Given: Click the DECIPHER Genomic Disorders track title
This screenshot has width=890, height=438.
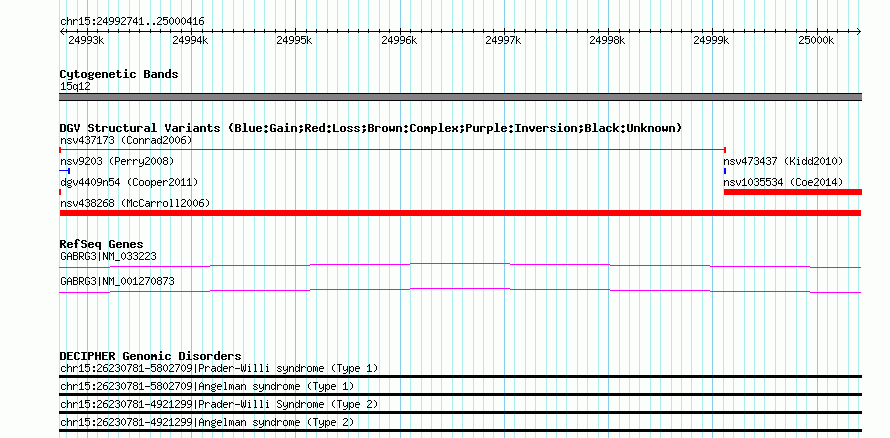Looking at the screenshot, I should 150,356.
